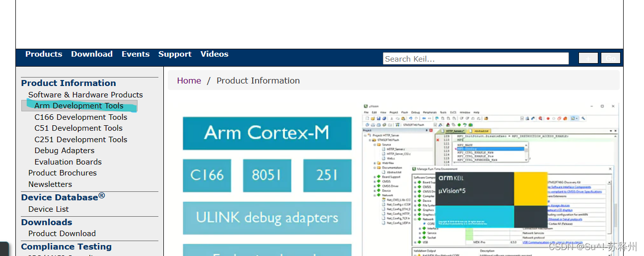Open Device Database sidebar heading
Image resolution: width=644 pixels, height=256 pixels.
tap(63, 197)
